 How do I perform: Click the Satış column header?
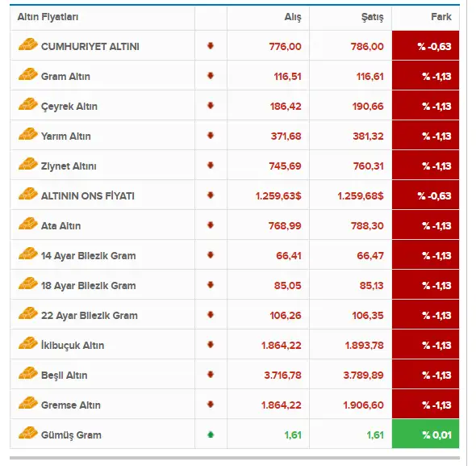pos(373,17)
